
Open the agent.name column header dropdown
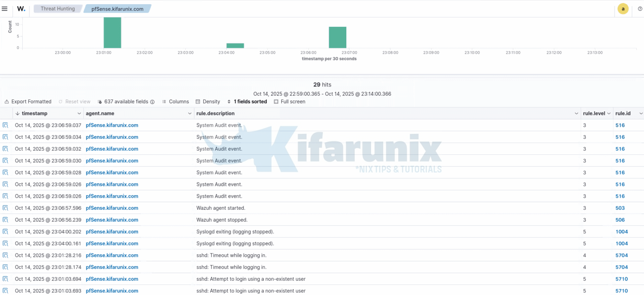pyautogui.click(x=190, y=113)
